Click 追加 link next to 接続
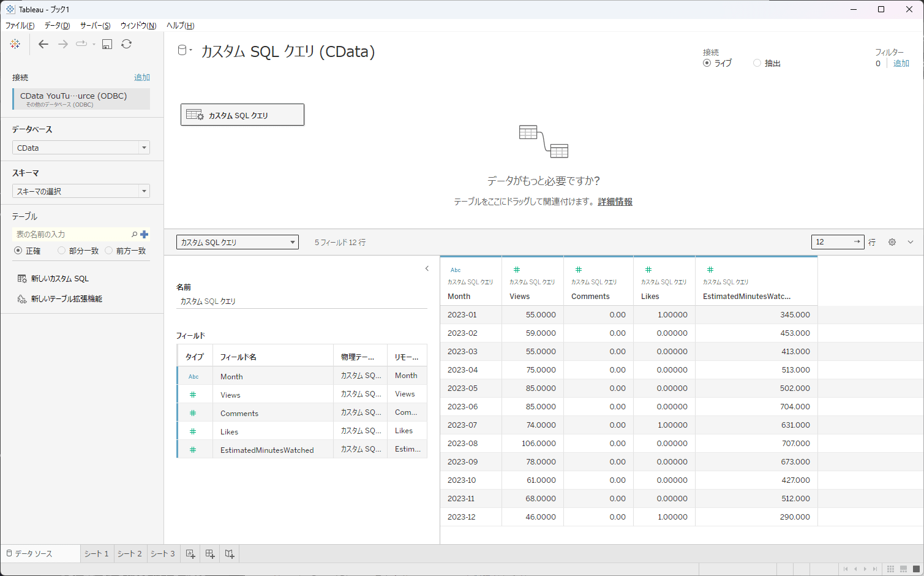The width and height of the screenshot is (924, 576). point(142,77)
